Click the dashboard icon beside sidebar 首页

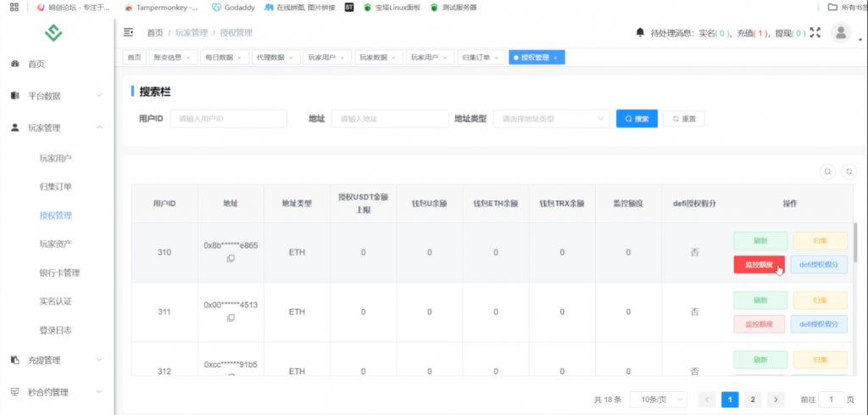[15, 64]
